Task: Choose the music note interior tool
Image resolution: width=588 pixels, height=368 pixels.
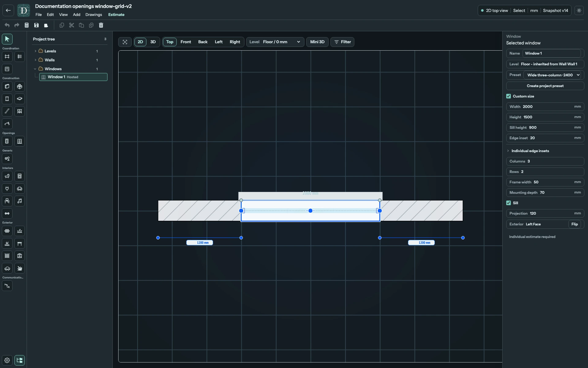Action: click(20, 201)
